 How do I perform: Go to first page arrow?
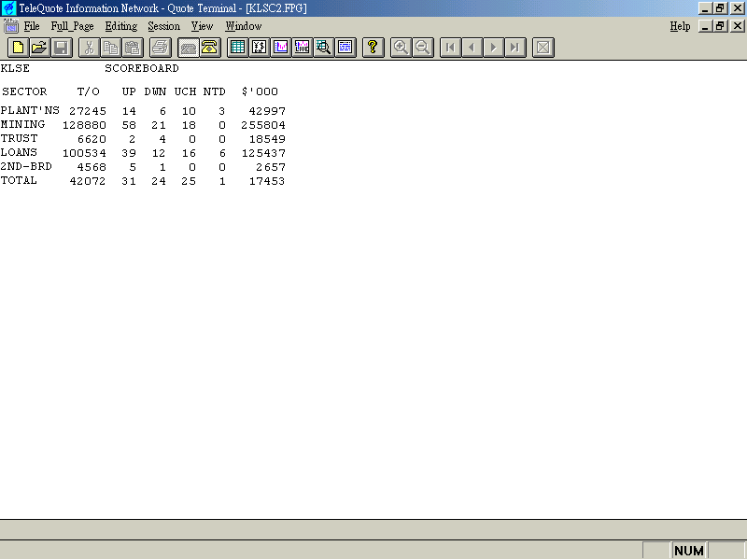coord(450,48)
